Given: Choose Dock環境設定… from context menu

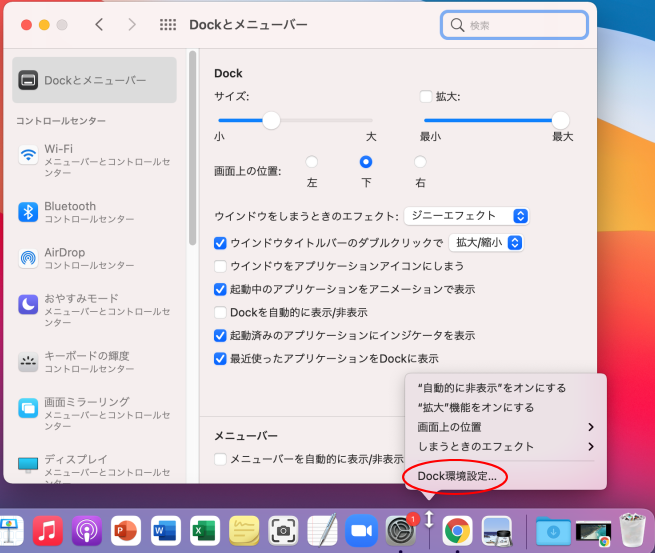Looking at the screenshot, I should pos(506,476).
